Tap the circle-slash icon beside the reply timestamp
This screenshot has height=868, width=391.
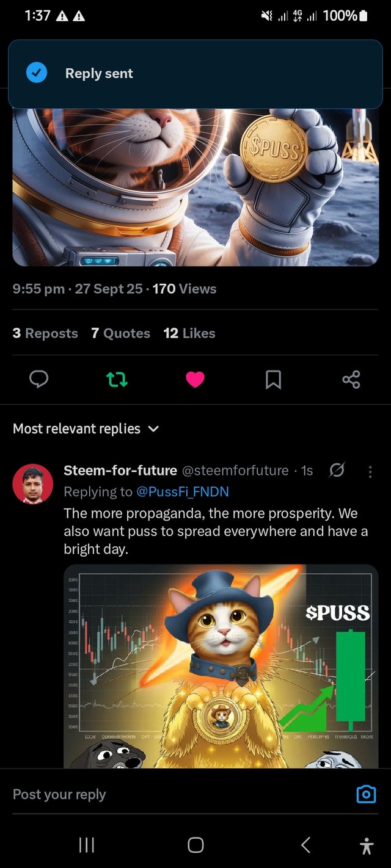337,470
